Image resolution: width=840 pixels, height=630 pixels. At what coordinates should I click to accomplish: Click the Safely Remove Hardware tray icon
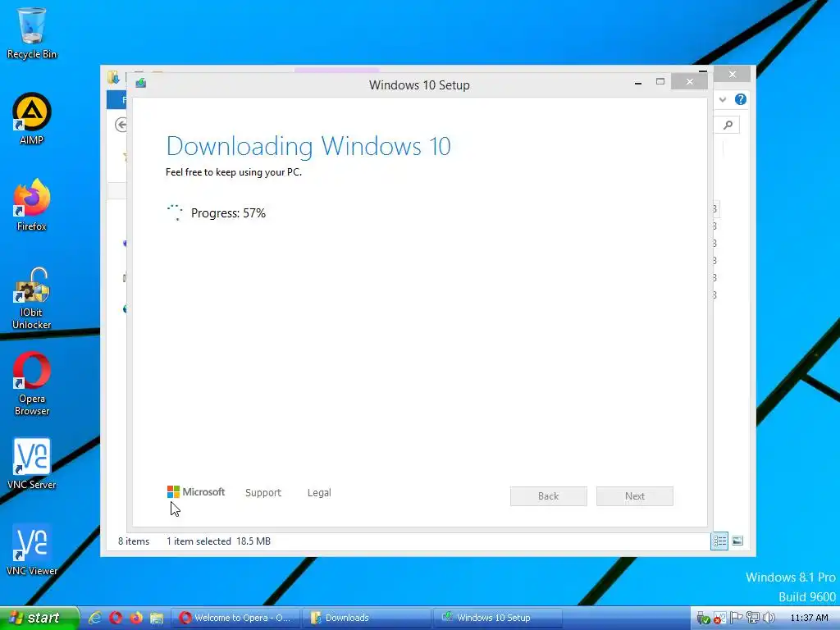(703, 619)
